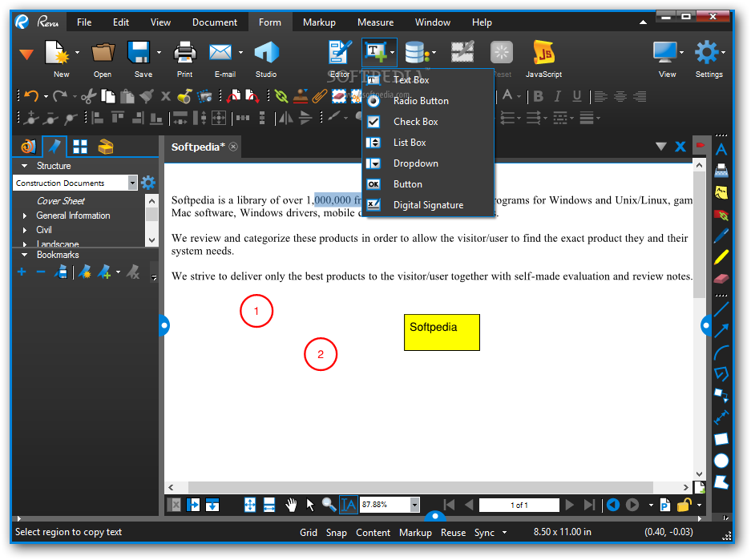Open the zoom percentage dropdown
This screenshot has height=560, width=751.
(415, 505)
